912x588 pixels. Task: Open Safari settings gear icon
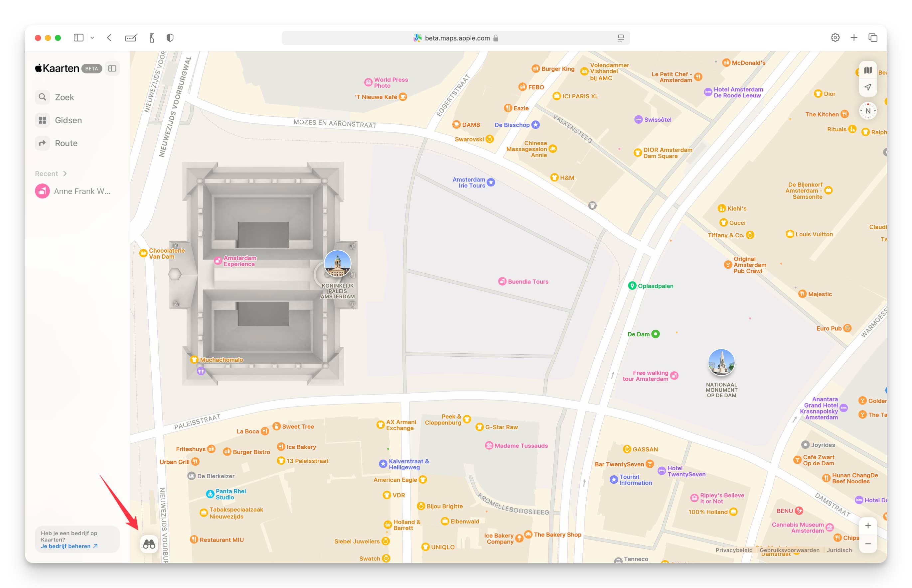click(835, 38)
